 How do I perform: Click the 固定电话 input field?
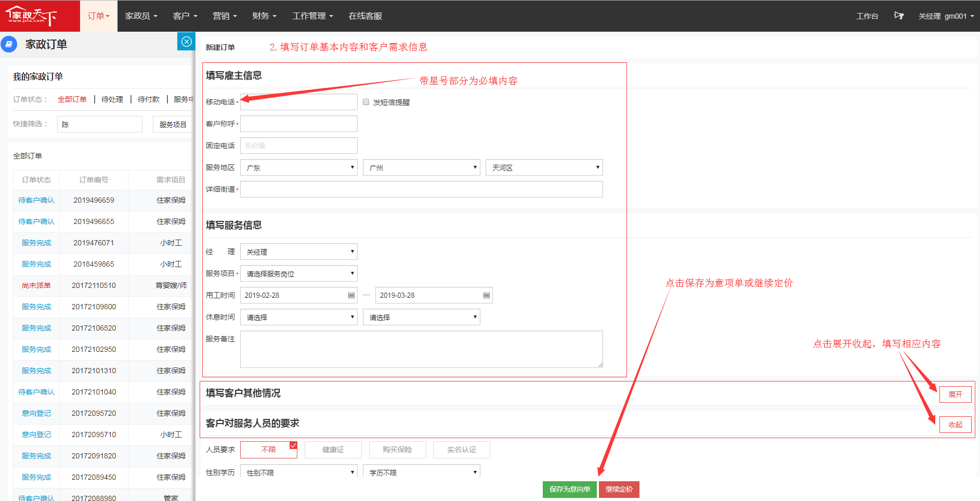coord(299,146)
